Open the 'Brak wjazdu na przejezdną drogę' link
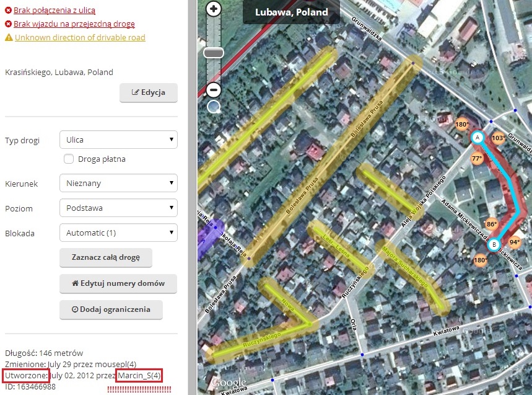Image resolution: width=532 pixels, height=395 pixels. pyautogui.click(x=74, y=24)
